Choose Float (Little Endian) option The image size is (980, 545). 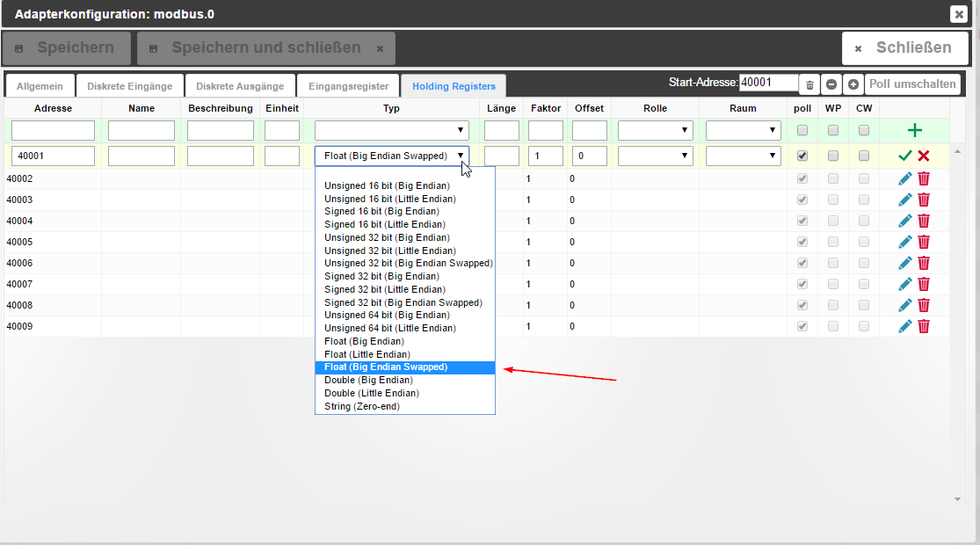(x=405, y=354)
